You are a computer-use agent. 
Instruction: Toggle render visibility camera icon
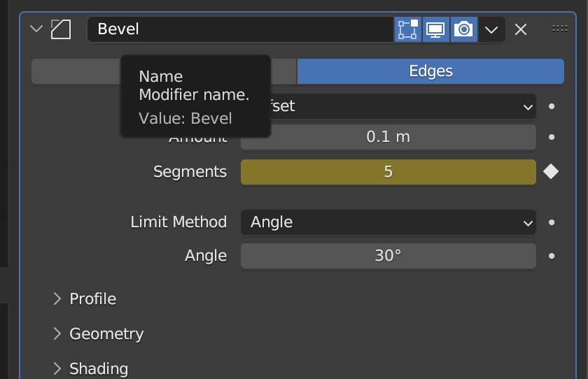pyautogui.click(x=463, y=29)
